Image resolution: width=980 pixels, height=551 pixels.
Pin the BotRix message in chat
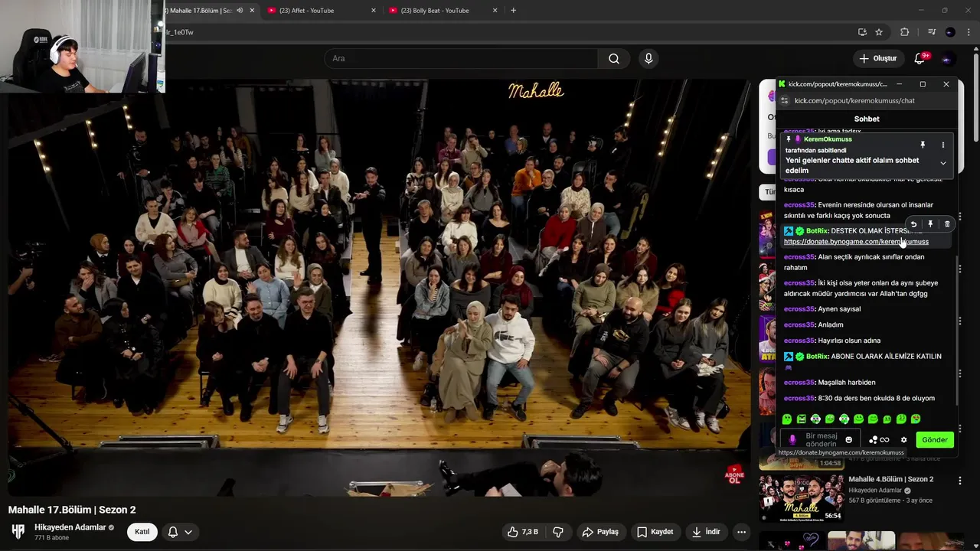(930, 224)
